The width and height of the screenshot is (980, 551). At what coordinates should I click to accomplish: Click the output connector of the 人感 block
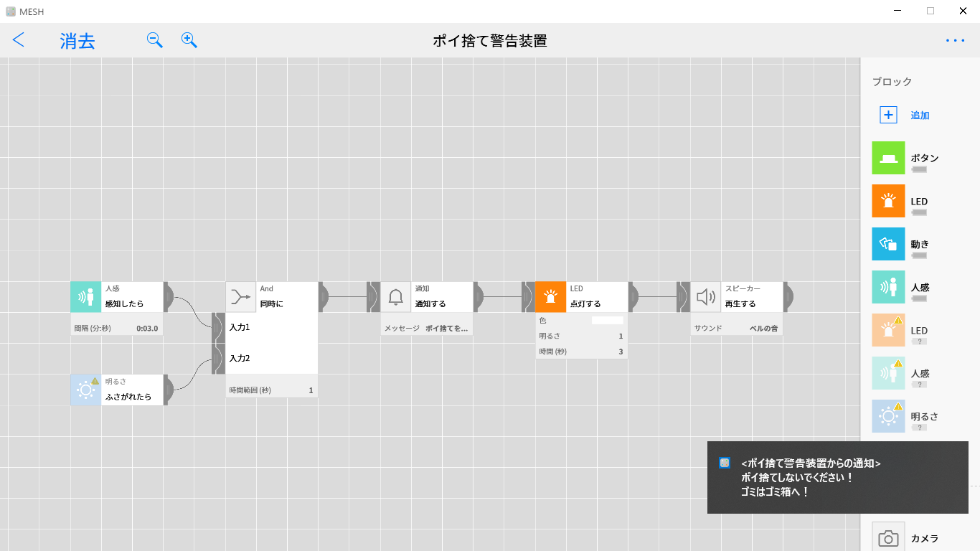pyautogui.click(x=168, y=297)
